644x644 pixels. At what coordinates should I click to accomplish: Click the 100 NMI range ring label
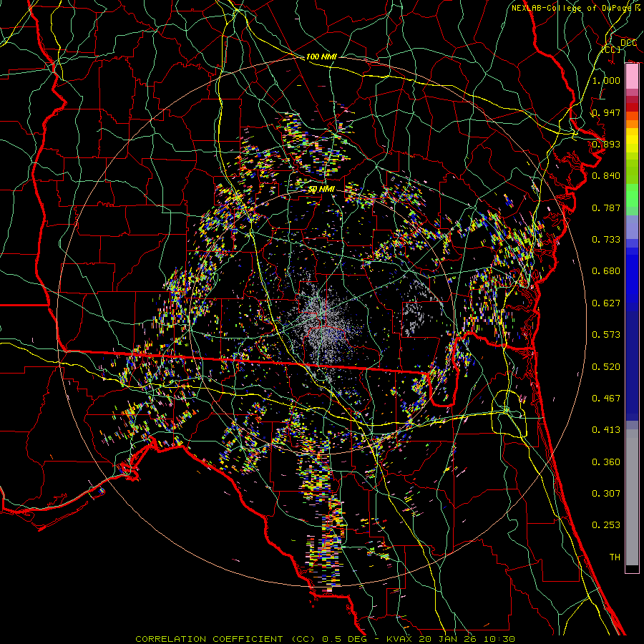pos(321,57)
